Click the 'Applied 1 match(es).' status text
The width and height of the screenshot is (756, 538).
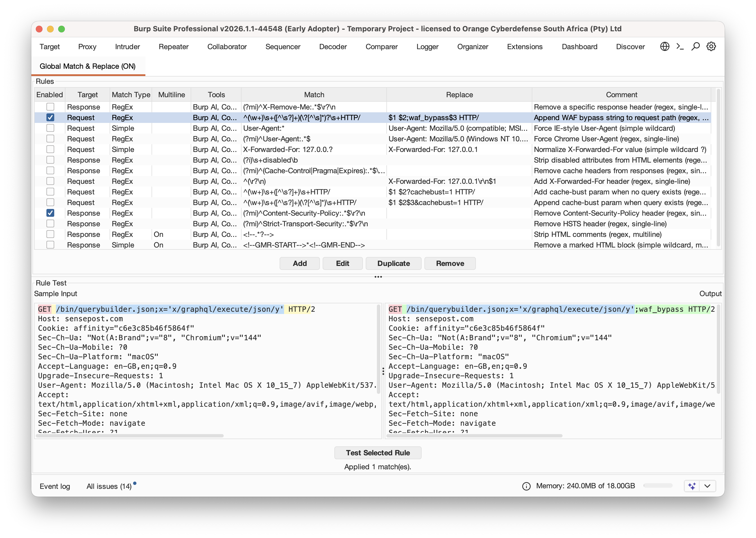point(378,467)
